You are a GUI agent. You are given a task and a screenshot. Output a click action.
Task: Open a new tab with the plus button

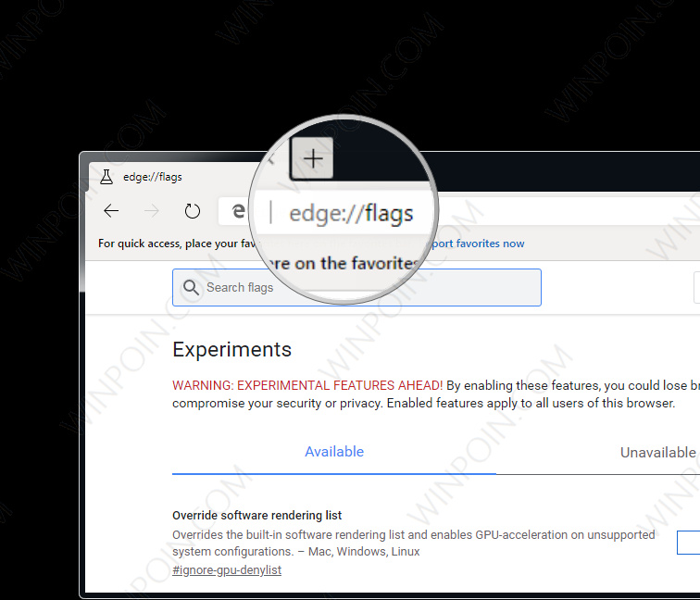(313, 158)
